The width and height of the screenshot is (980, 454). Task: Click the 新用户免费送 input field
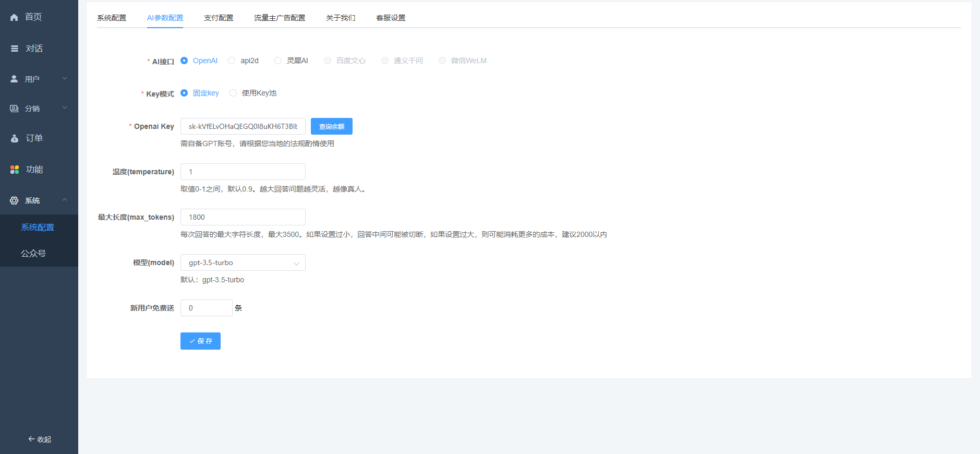click(x=207, y=308)
